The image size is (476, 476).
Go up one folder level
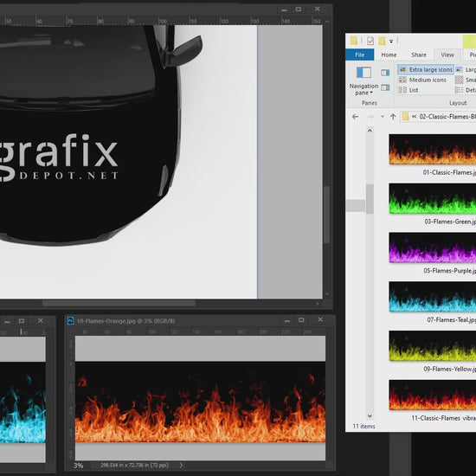393,117
